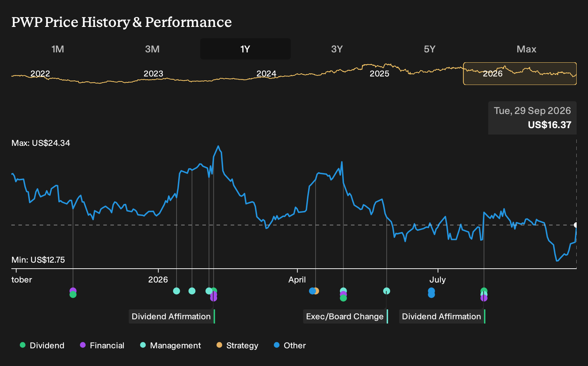588x366 pixels.
Task: Click the blue Other marker after April
Action: pyautogui.click(x=312, y=291)
